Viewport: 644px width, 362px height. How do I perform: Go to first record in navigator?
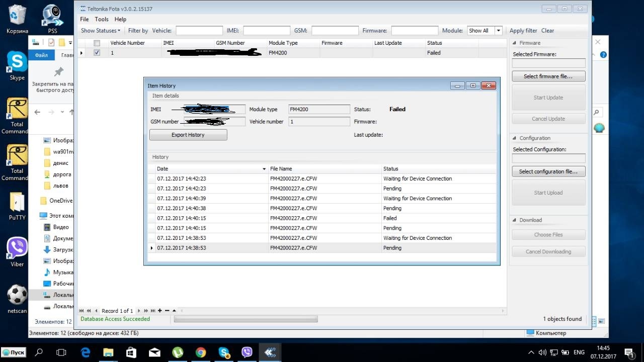coord(82,311)
